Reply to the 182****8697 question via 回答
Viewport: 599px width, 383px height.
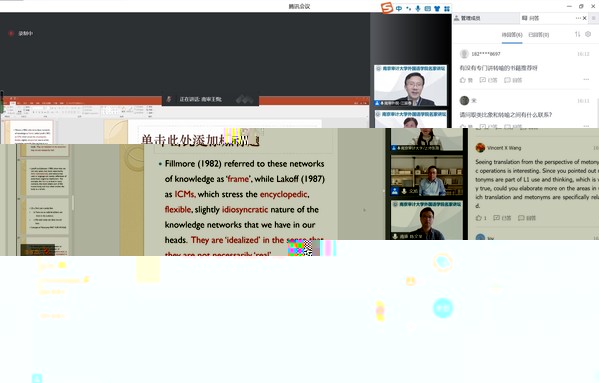tap(513, 80)
